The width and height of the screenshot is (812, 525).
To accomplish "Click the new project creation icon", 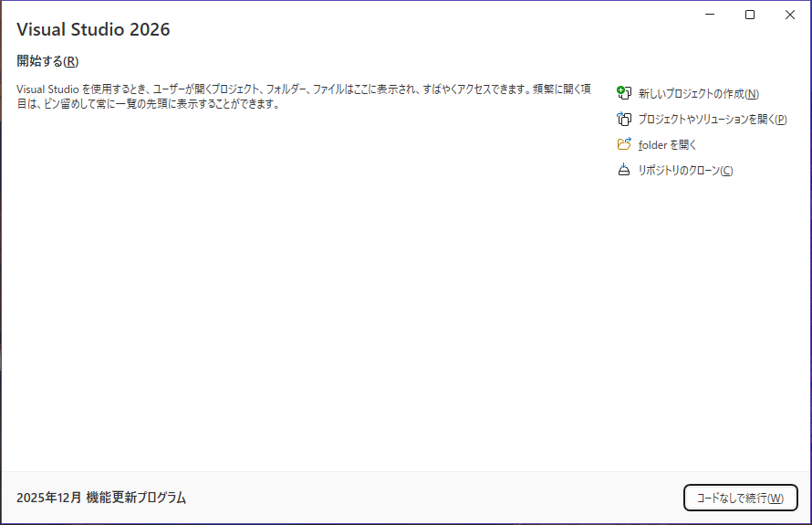I will (624, 93).
